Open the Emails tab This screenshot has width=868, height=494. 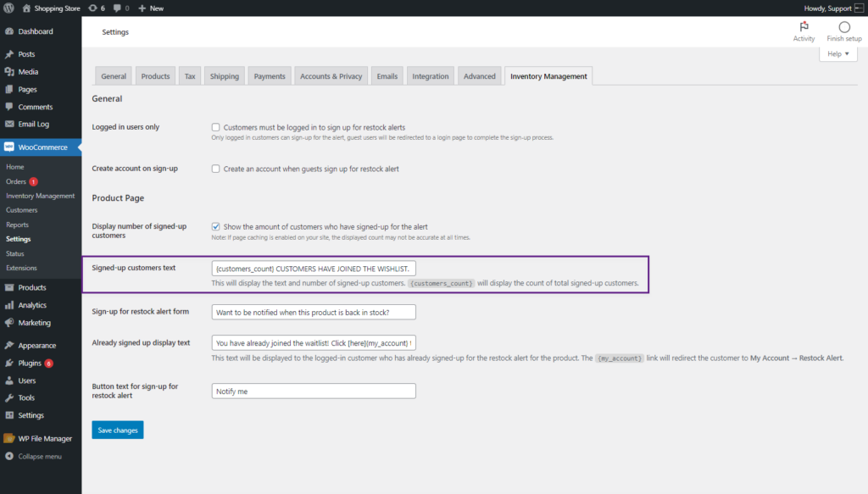tap(387, 76)
